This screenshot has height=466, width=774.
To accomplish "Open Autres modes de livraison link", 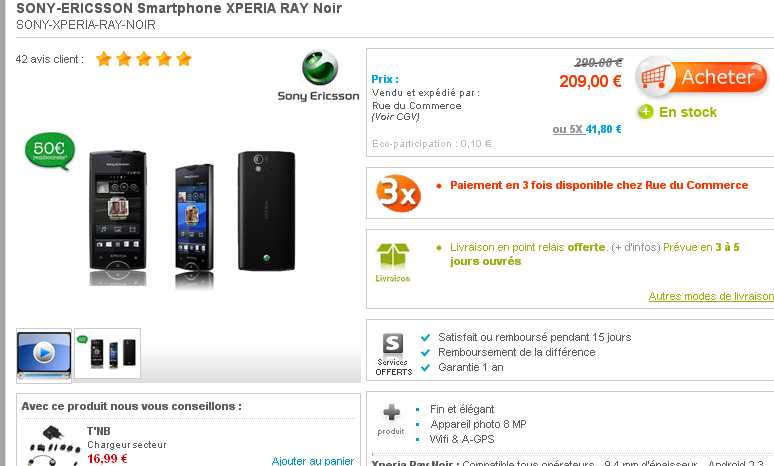I will click(711, 296).
